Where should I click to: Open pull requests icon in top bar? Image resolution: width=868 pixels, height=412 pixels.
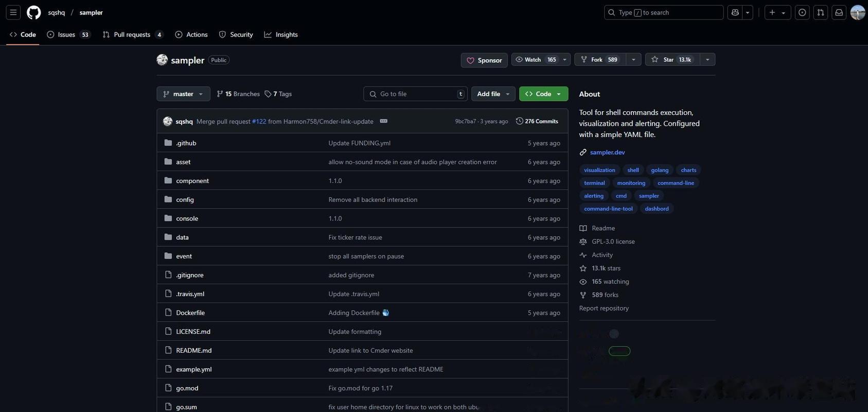821,12
